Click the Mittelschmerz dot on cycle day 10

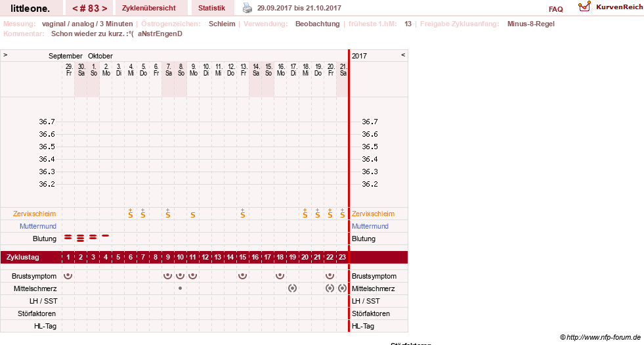pyautogui.click(x=181, y=288)
